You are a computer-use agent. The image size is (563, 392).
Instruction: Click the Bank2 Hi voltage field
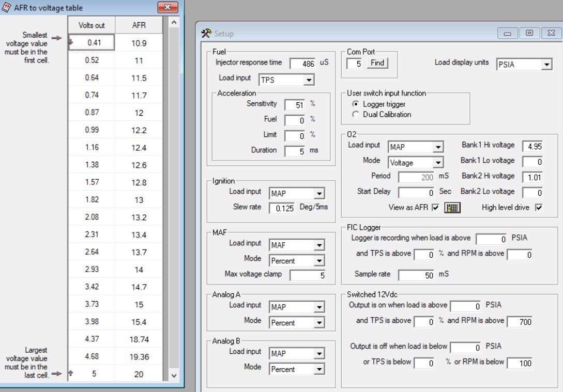point(532,177)
